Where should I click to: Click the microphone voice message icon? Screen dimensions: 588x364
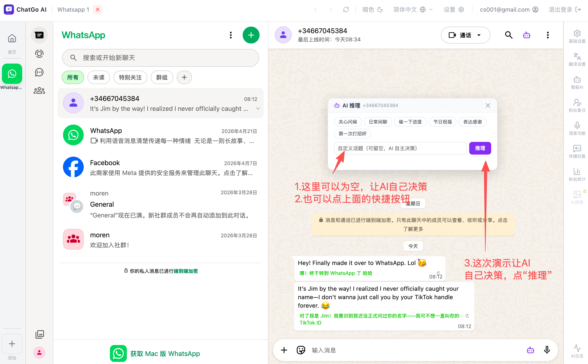pos(547,350)
